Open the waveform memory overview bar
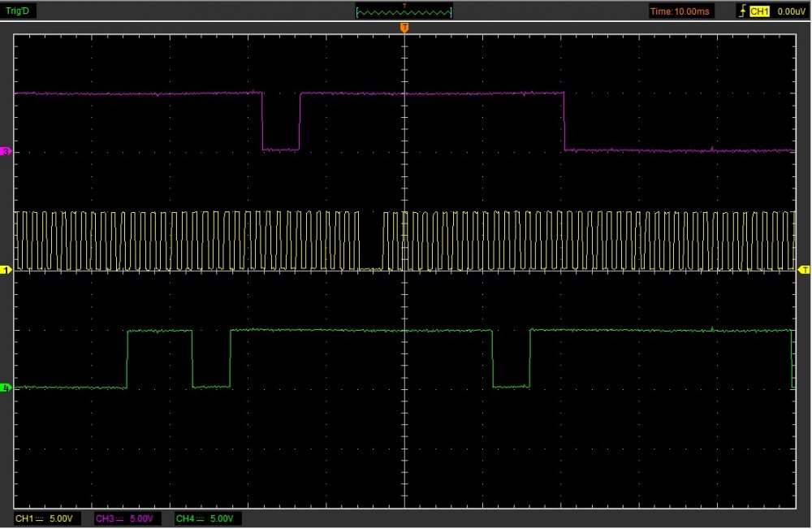 tap(404, 11)
